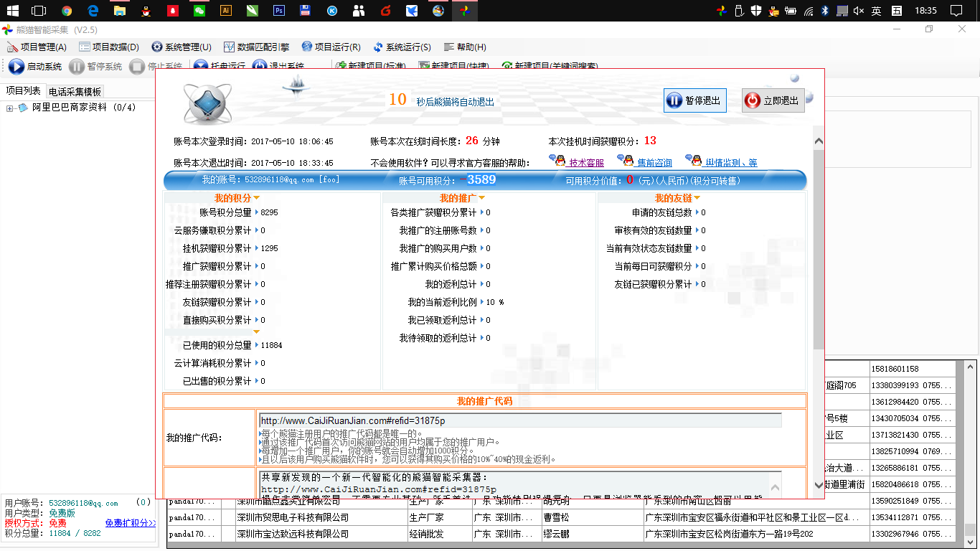
Task: Open WeChat from the taskbar
Action: point(199,11)
